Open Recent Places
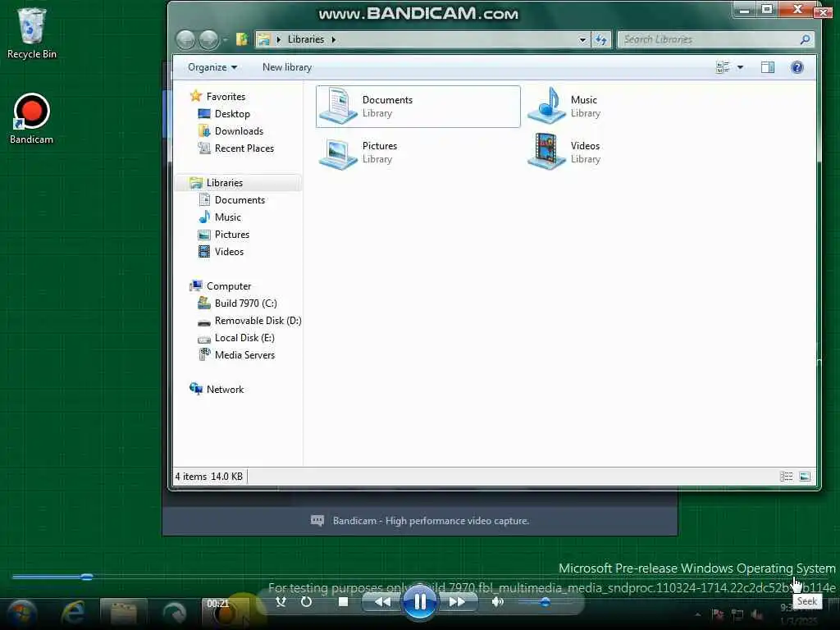840x630 pixels. [x=235, y=148]
